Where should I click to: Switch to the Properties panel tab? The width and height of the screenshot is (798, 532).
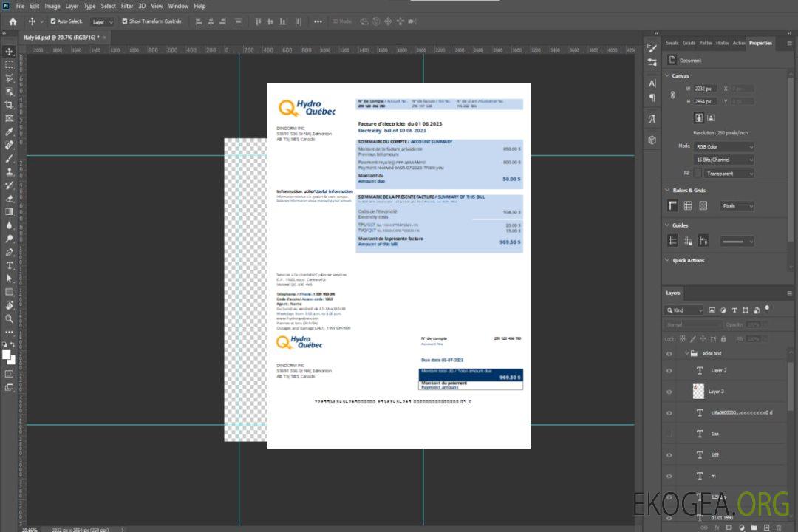click(x=760, y=43)
